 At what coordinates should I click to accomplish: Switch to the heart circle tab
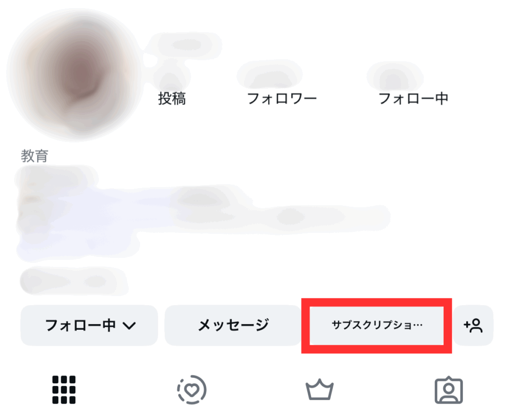pyautogui.click(x=192, y=389)
